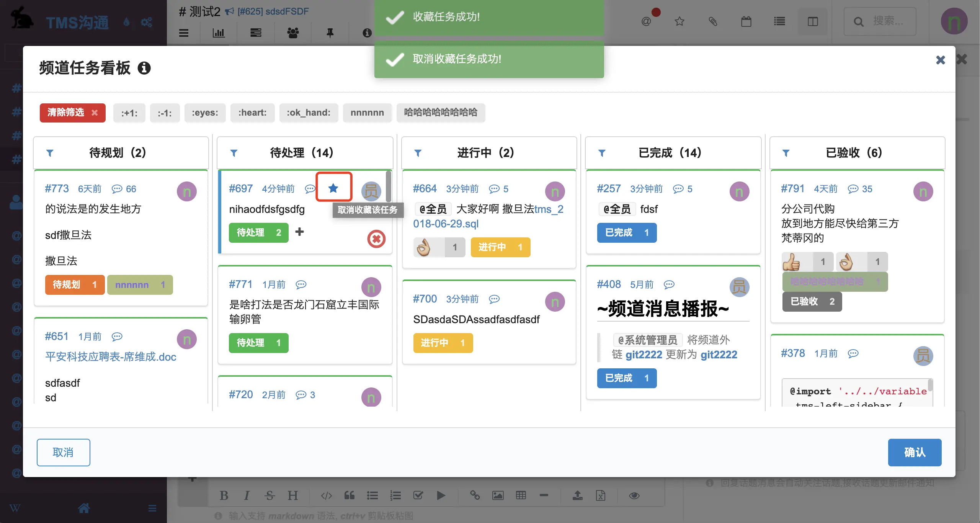Click the tasks board icon under channel title
This screenshot has width=980, height=523.
point(256,33)
